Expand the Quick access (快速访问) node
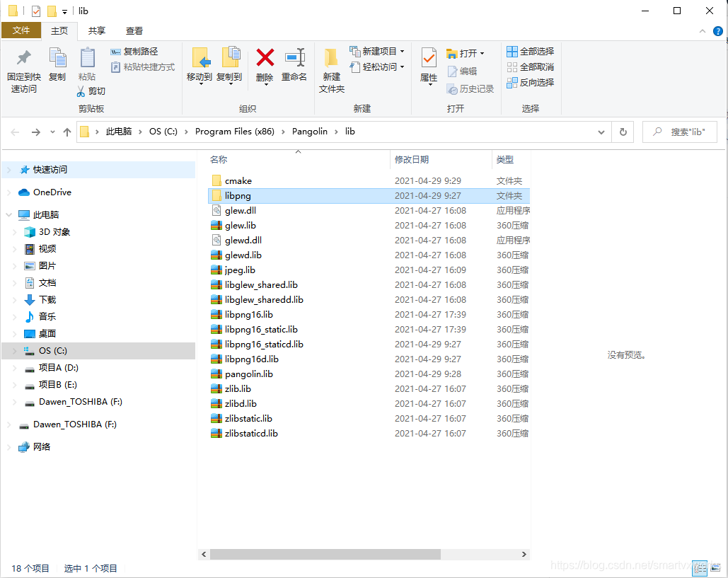Image resolution: width=728 pixels, height=578 pixels. click(8, 170)
